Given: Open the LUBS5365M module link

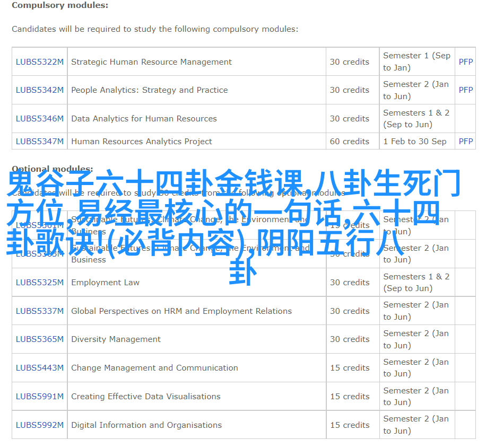Looking at the screenshot, I should click(40, 339).
